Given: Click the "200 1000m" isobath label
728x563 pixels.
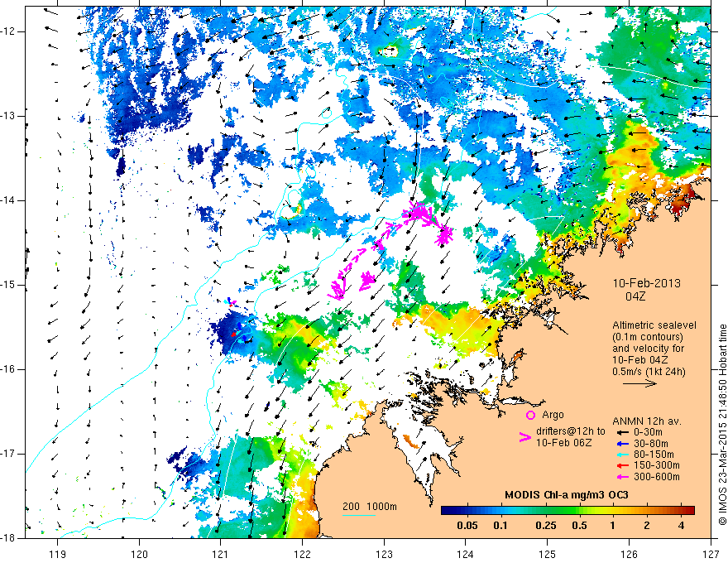Looking at the screenshot, I should (370, 507).
